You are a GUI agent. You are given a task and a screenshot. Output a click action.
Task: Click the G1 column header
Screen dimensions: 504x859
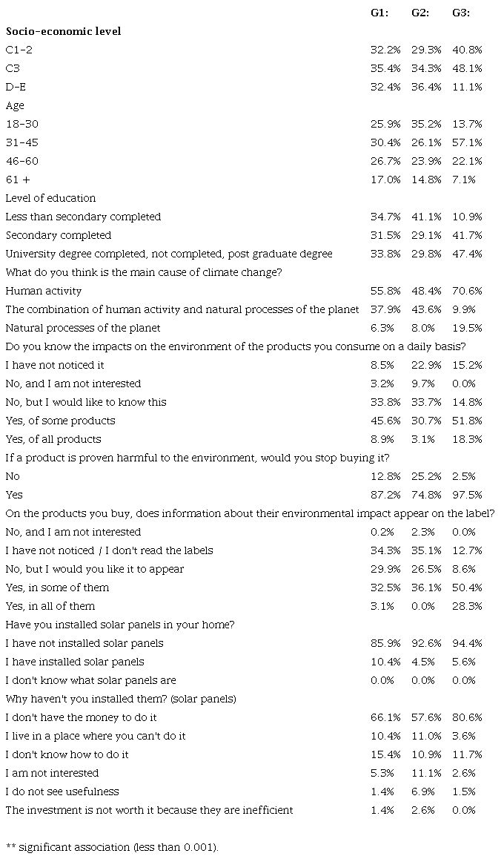click(x=381, y=13)
